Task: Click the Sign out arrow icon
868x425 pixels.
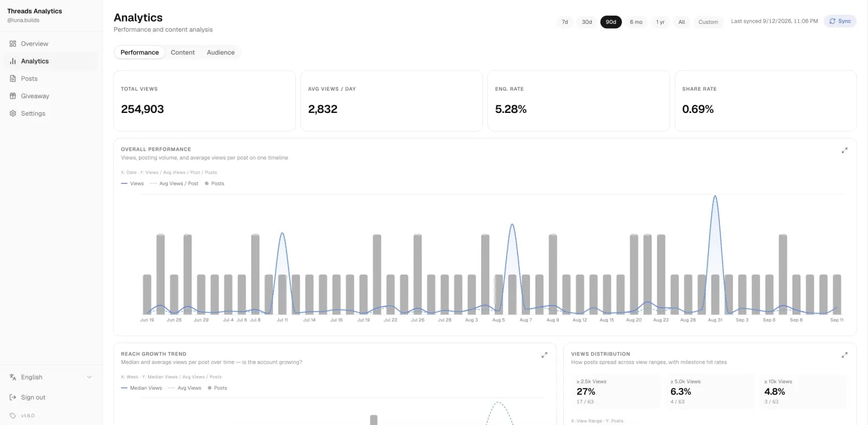Action: pyautogui.click(x=13, y=397)
